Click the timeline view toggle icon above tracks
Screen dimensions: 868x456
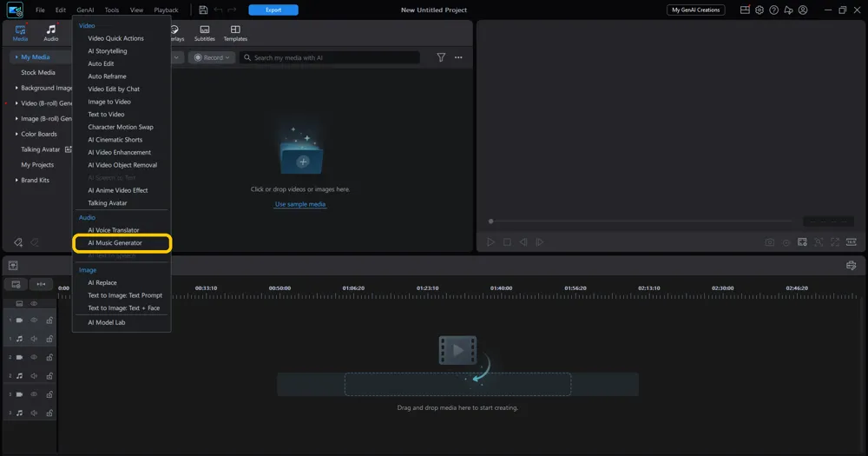[x=13, y=266]
